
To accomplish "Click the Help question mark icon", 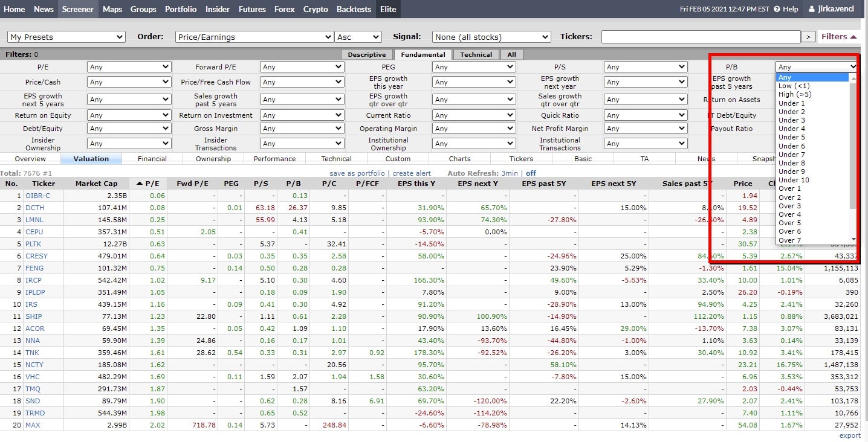I will coord(777,9).
